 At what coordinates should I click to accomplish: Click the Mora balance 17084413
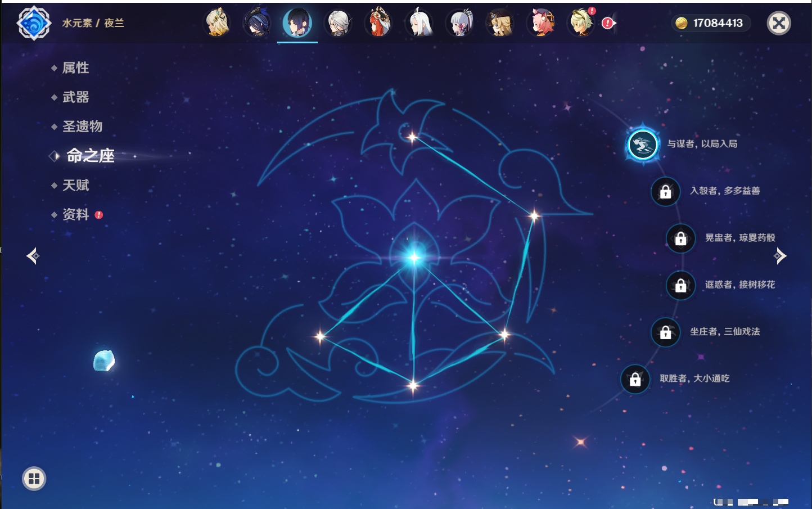click(718, 23)
